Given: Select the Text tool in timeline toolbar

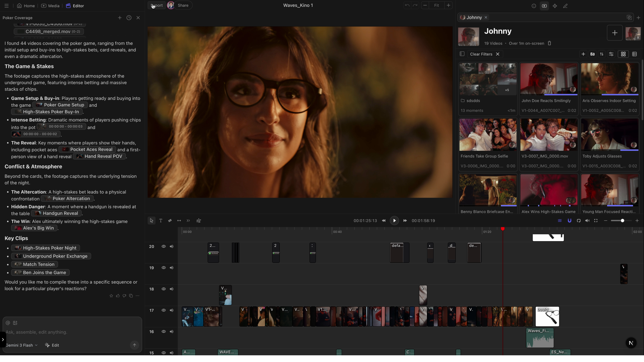Looking at the screenshot, I should coord(161,221).
